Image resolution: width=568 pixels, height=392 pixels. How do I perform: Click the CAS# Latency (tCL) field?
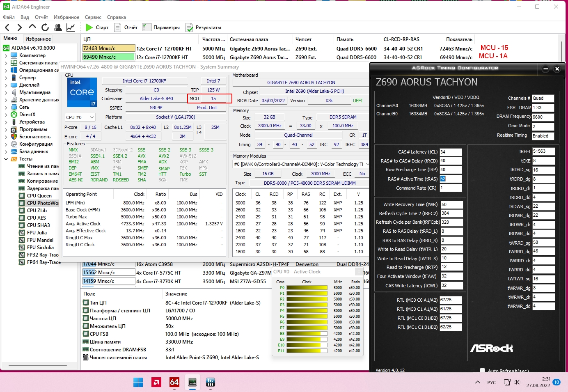point(451,152)
